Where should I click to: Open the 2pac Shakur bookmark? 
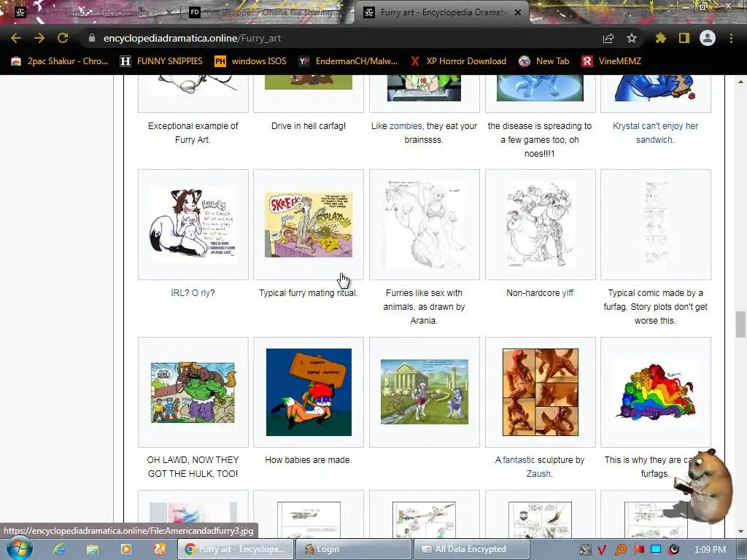[60, 61]
